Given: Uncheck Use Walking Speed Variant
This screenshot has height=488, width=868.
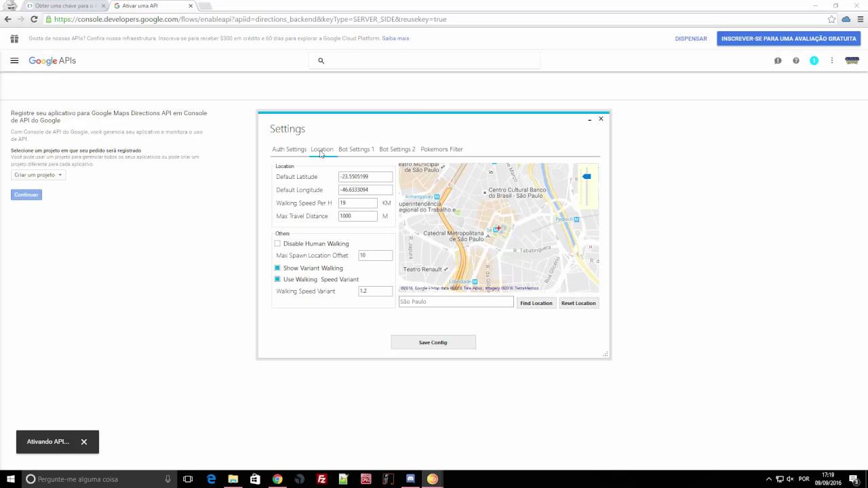Looking at the screenshot, I should coord(277,279).
